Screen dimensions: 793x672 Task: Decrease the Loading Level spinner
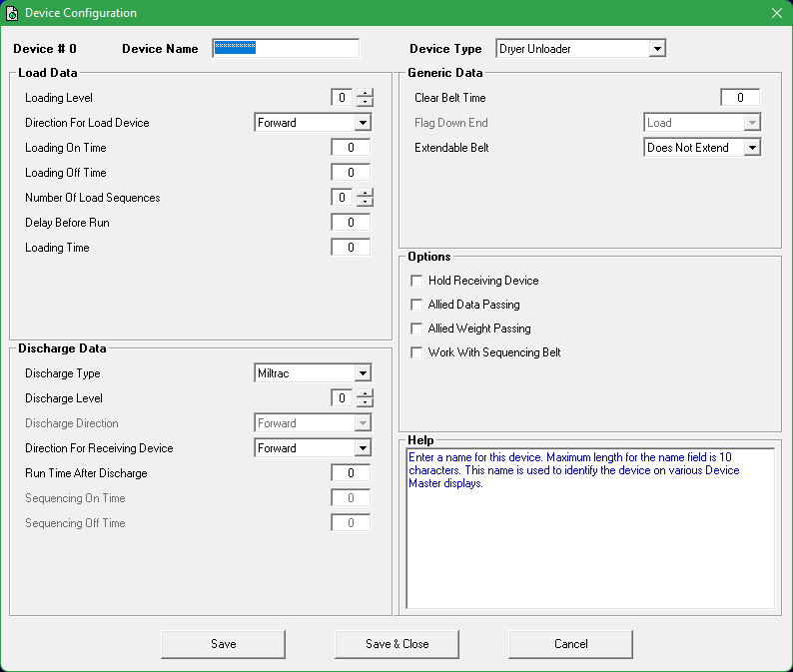[x=365, y=102]
